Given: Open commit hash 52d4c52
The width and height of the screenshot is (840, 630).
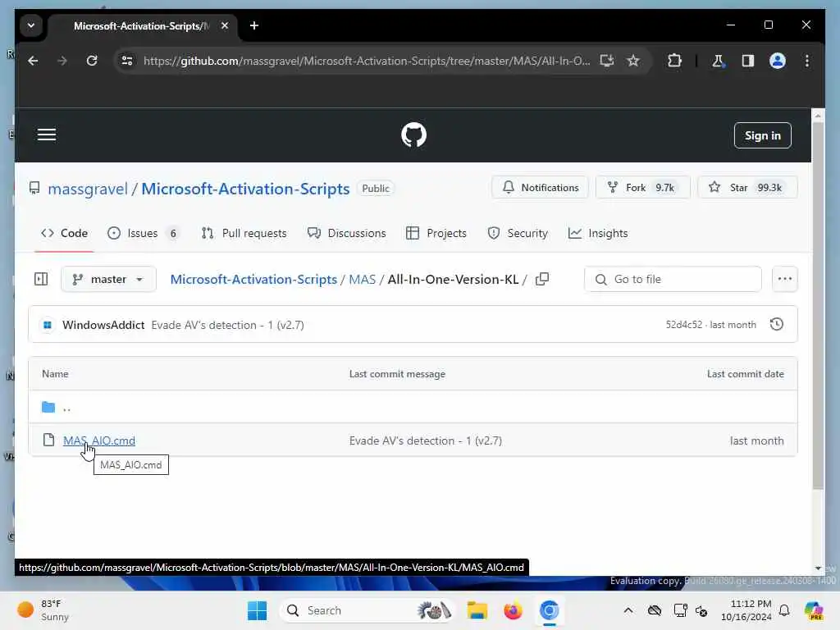Looking at the screenshot, I should (683, 325).
